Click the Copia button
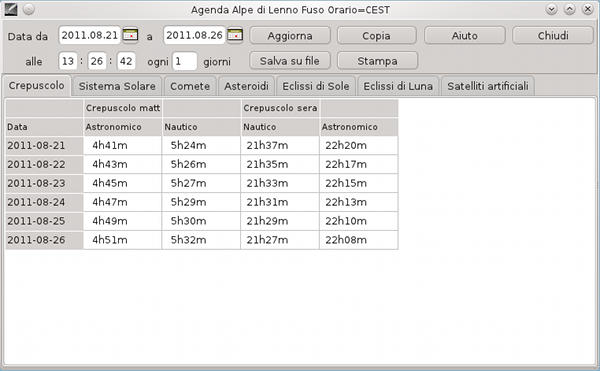This screenshot has width=600, height=371. coord(377,36)
